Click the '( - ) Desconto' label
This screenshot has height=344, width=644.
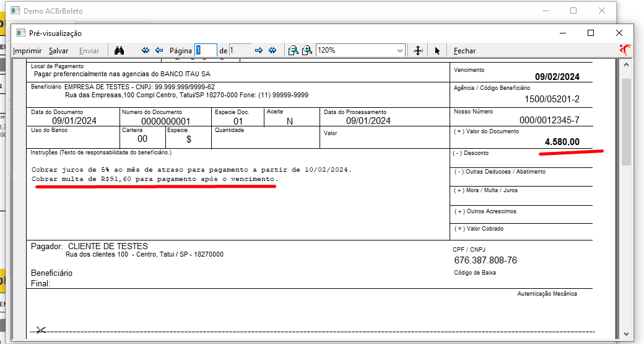click(x=471, y=153)
